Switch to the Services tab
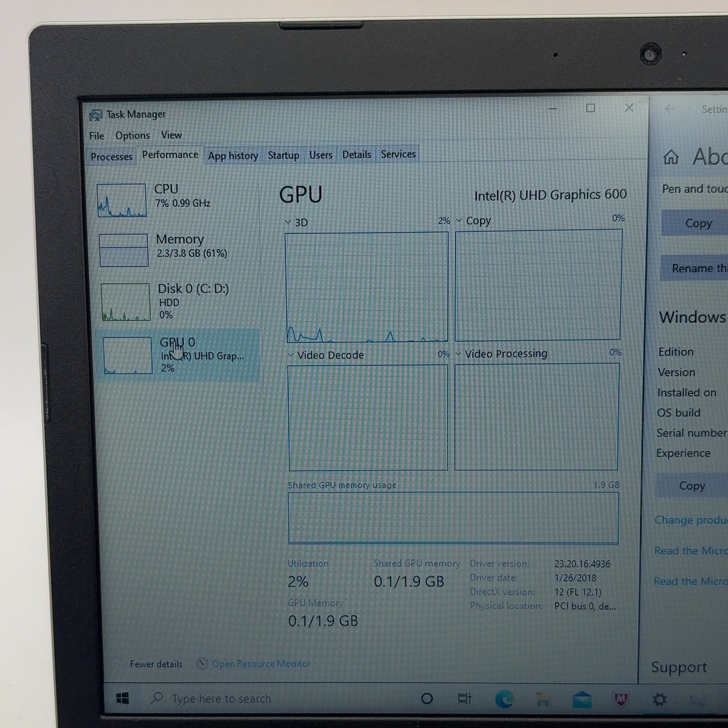 [x=398, y=154]
